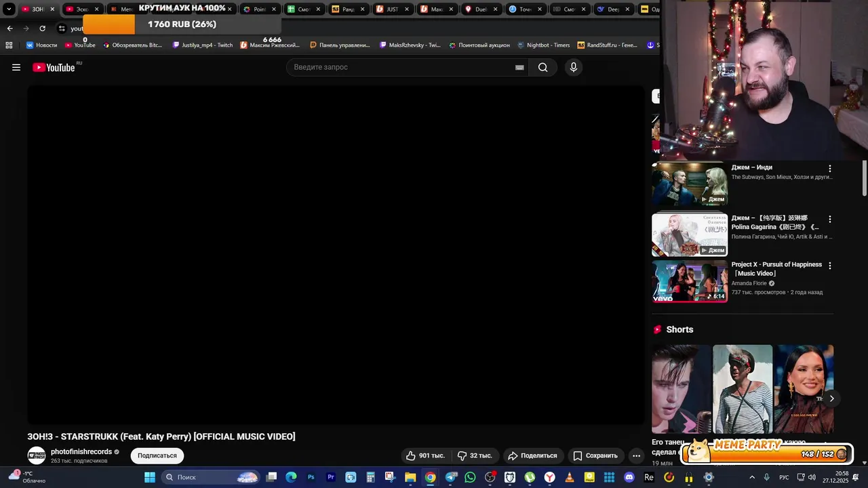
Task: Open the 'Панель управлени...' bookmark
Action: [x=340, y=45]
